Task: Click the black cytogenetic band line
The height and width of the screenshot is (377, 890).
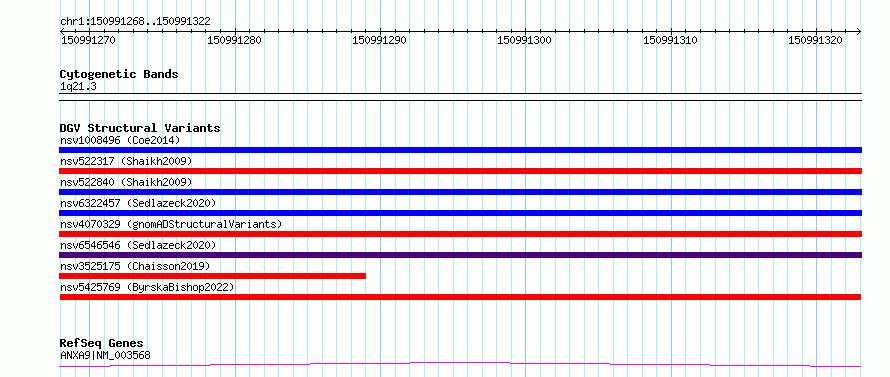Action: pyautogui.click(x=460, y=97)
